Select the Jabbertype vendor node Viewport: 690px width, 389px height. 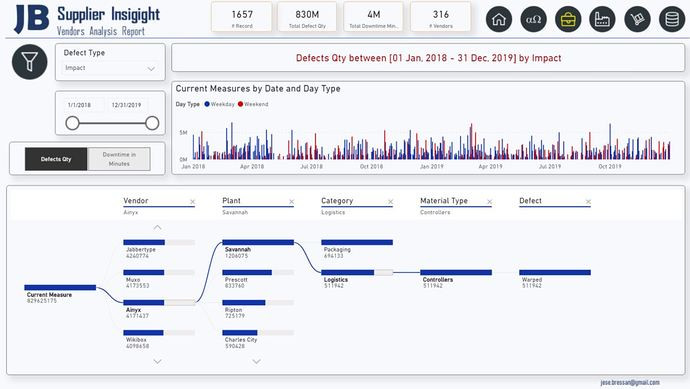pos(159,249)
